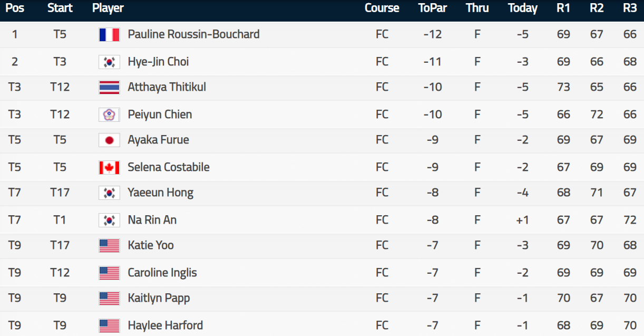
Task: Click the Korean flag next to Hye-Jin Choi
Action: [109, 62]
